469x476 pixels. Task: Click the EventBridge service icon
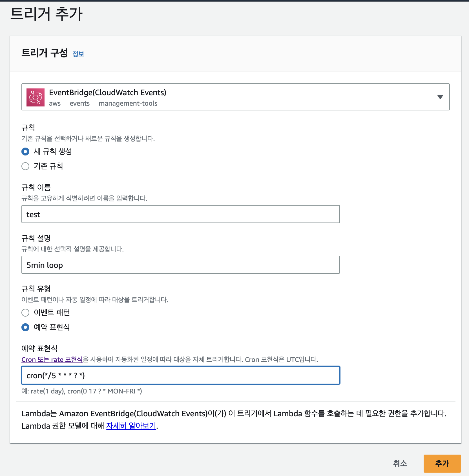click(x=36, y=97)
